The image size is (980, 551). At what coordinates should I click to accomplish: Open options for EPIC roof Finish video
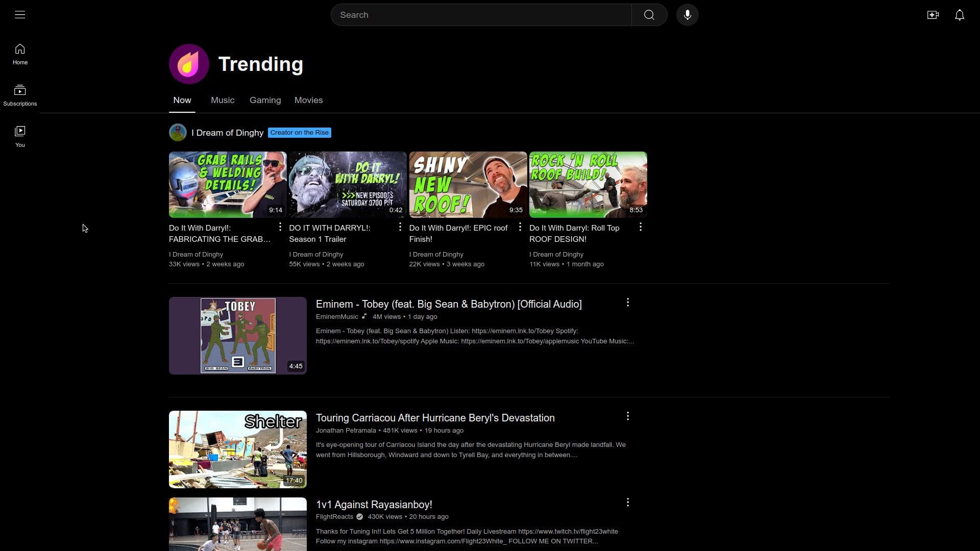pos(520,227)
